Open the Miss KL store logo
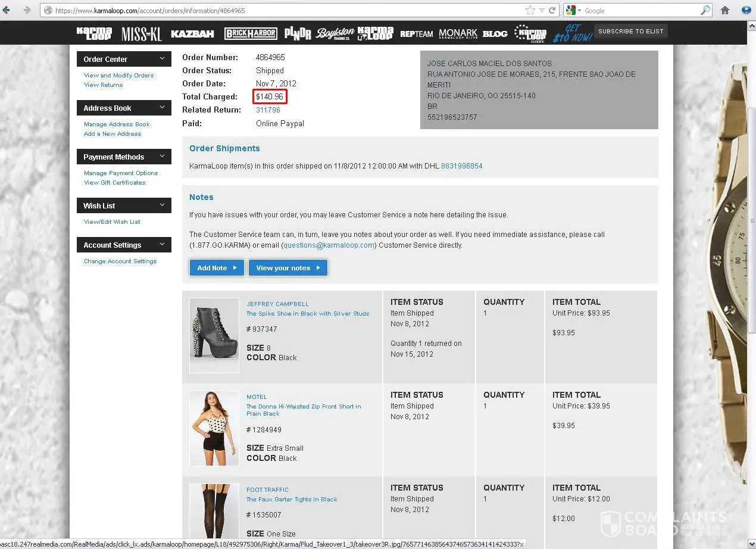 tap(141, 34)
